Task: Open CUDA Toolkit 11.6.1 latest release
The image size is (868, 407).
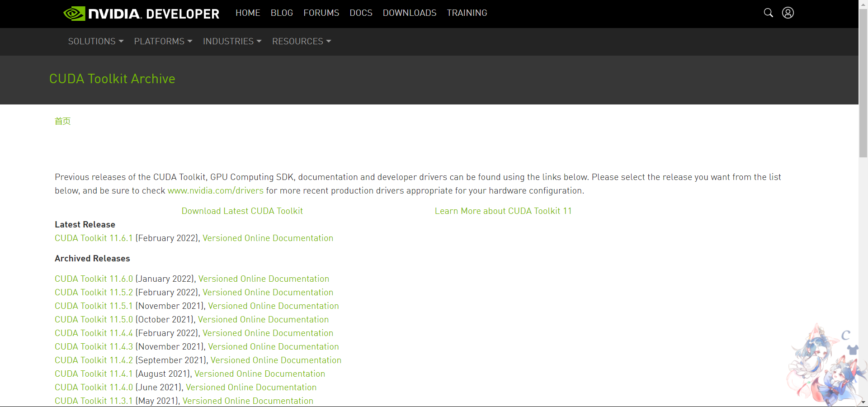Action: click(94, 238)
